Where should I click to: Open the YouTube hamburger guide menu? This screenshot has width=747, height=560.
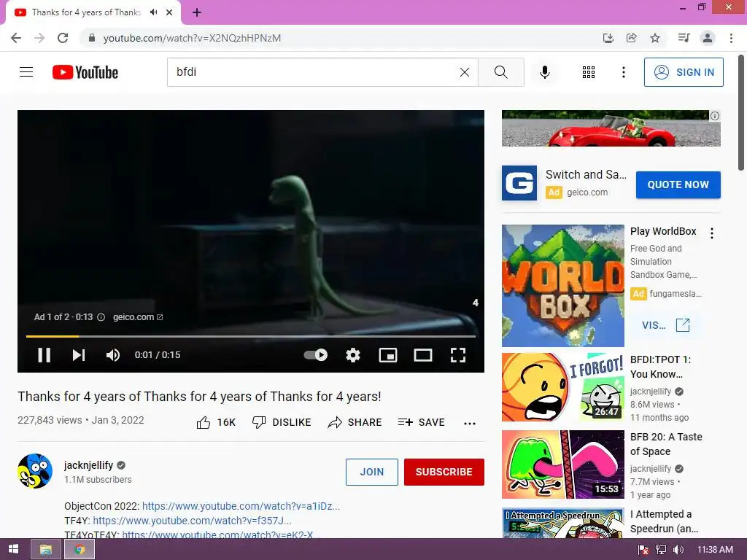26,72
